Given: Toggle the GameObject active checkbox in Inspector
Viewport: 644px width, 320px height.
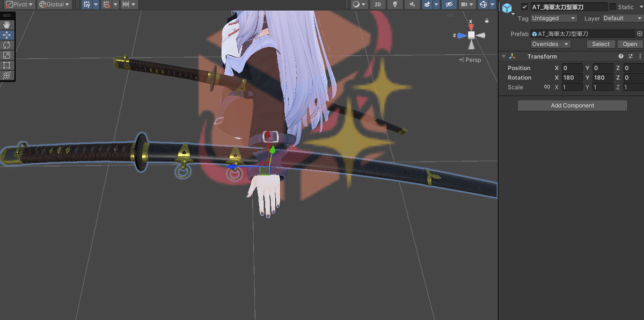Looking at the screenshot, I should (x=524, y=7).
